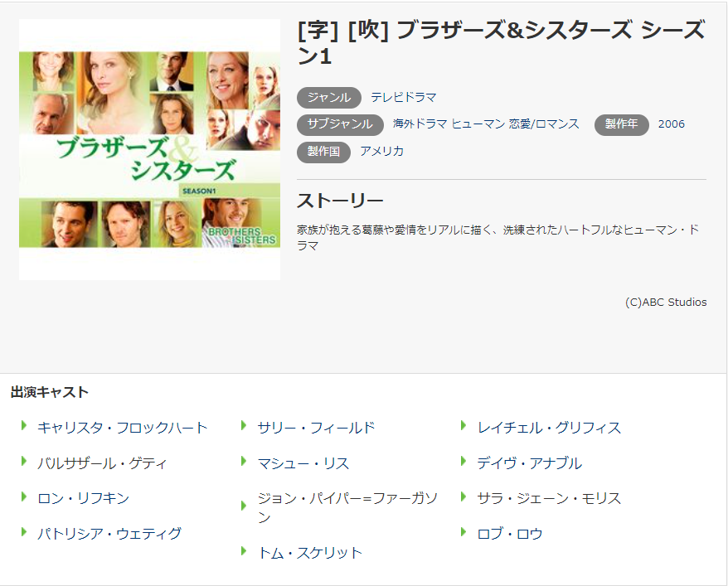
Task: Click the 海外ドラマ subgenre link
Action: [420, 123]
